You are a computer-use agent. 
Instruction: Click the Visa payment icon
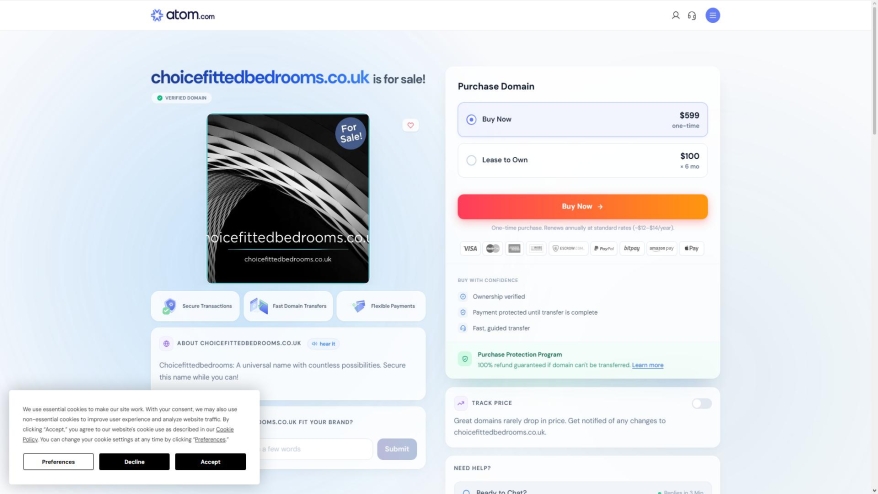coord(470,249)
